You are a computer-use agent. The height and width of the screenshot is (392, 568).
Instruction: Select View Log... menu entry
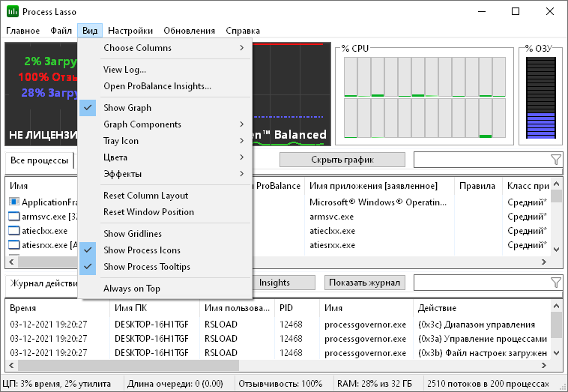point(165,70)
